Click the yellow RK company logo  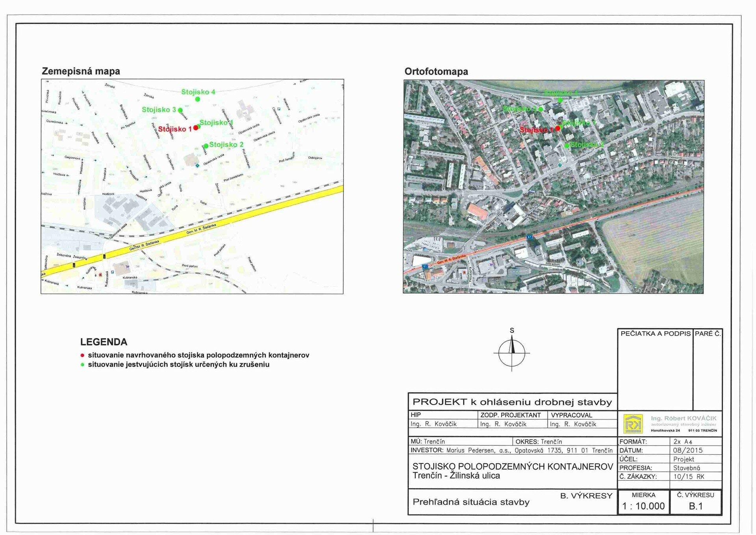(634, 424)
